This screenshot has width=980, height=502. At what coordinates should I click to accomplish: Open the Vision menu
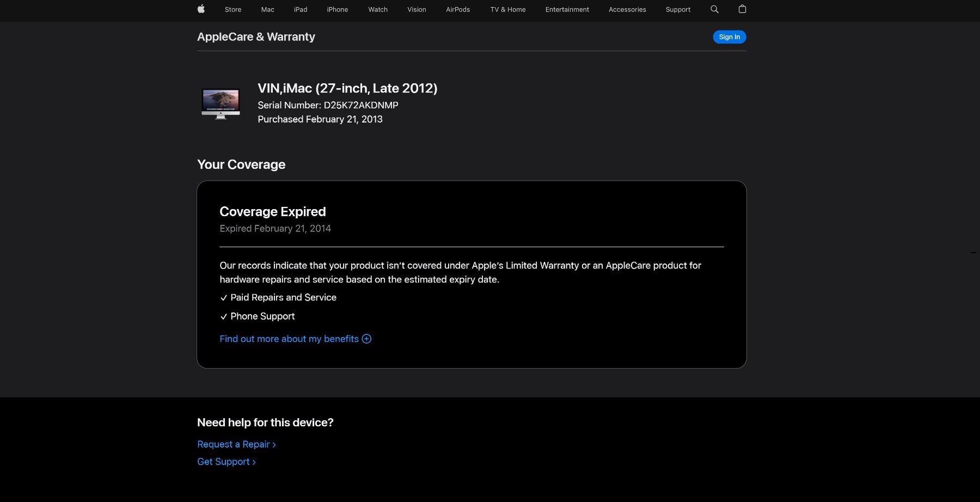tap(416, 9)
